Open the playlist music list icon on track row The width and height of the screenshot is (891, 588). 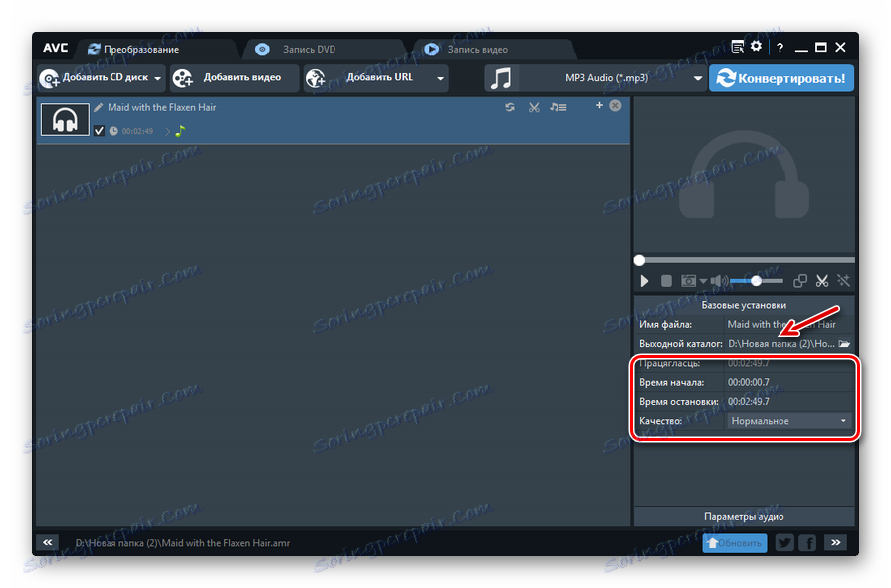(x=558, y=107)
